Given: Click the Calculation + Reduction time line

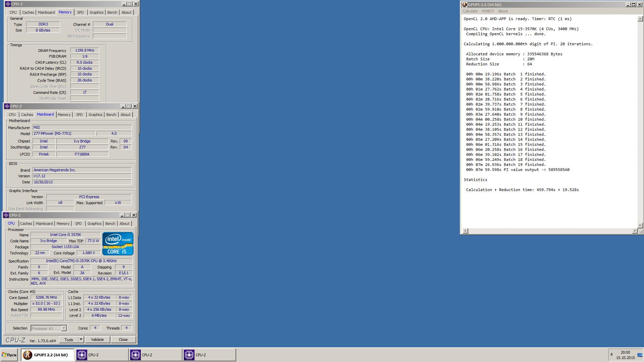Looking at the screenshot, I should 522,190.
